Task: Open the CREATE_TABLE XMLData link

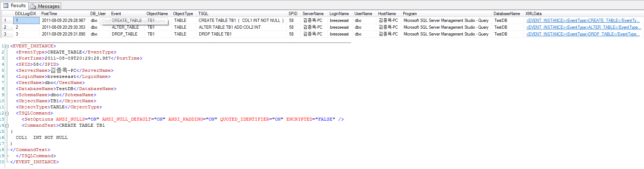Action: coord(583,20)
